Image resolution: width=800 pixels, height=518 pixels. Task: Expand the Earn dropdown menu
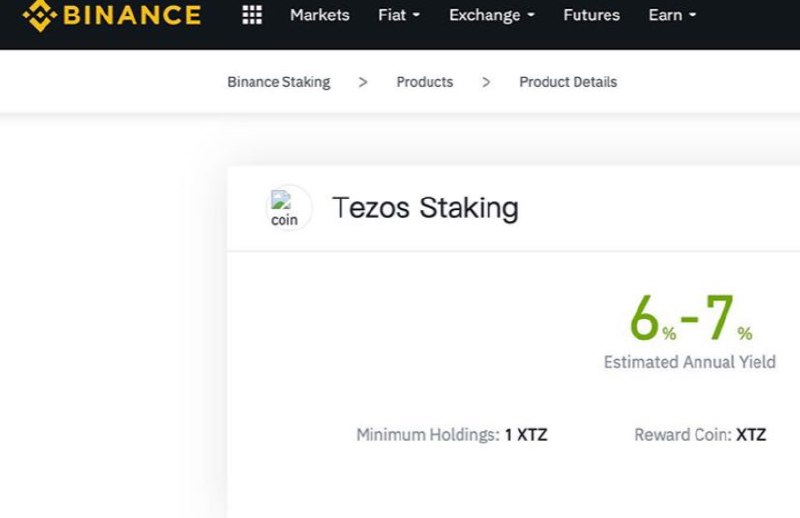pyautogui.click(x=672, y=15)
